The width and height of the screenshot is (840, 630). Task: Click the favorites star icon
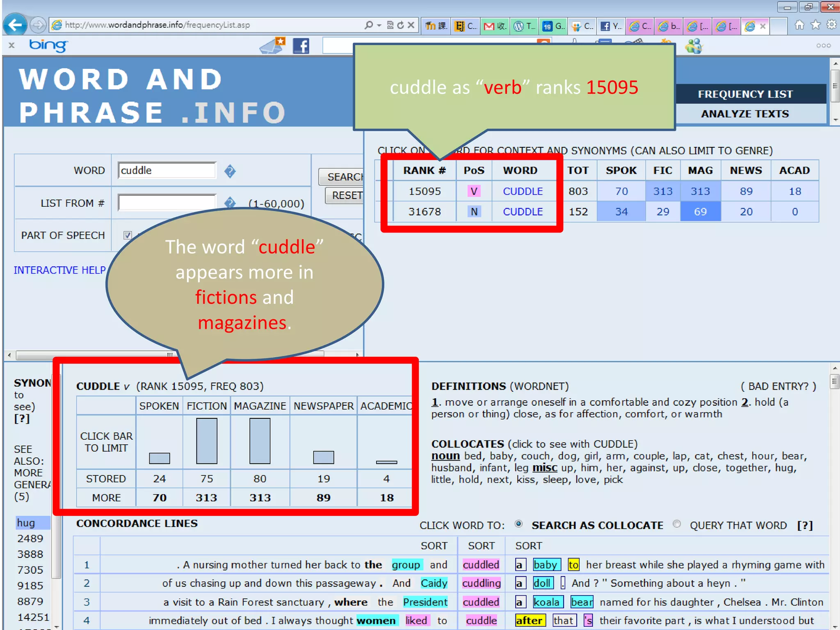coord(815,25)
